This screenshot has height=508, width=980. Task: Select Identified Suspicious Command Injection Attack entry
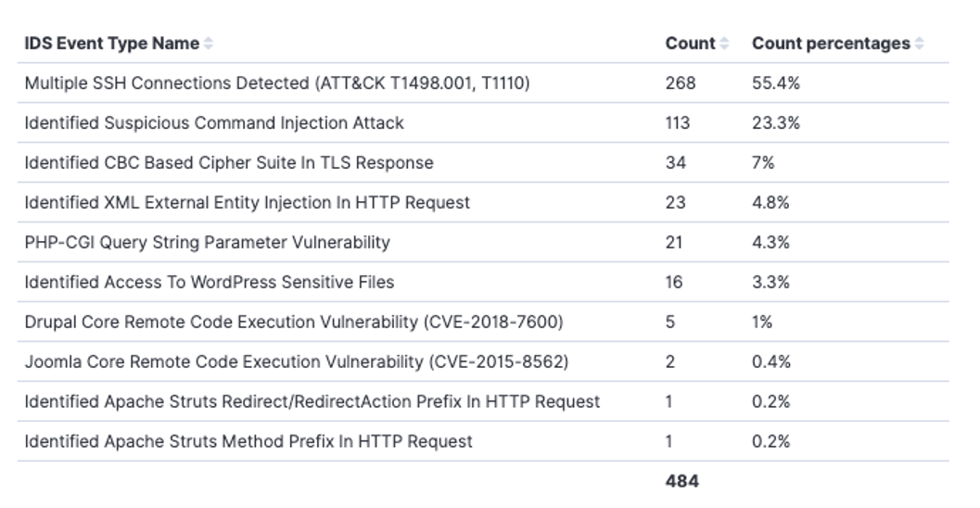click(x=214, y=123)
